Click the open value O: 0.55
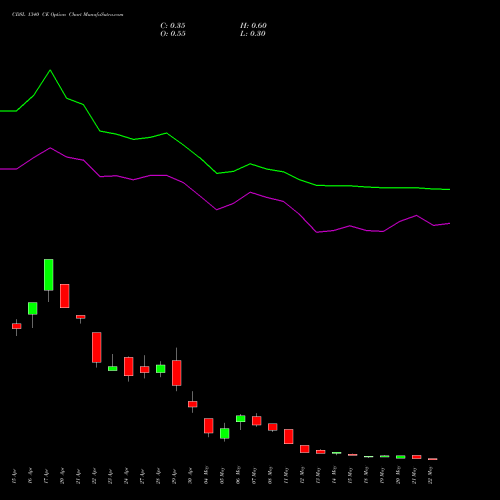 coord(173,34)
